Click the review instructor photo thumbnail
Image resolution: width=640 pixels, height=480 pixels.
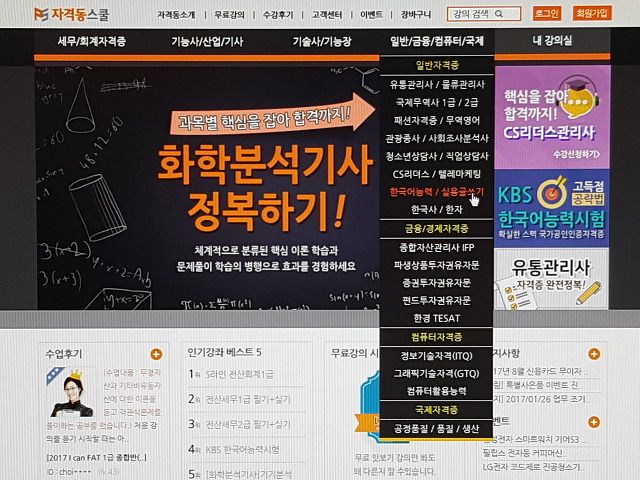tap(71, 393)
